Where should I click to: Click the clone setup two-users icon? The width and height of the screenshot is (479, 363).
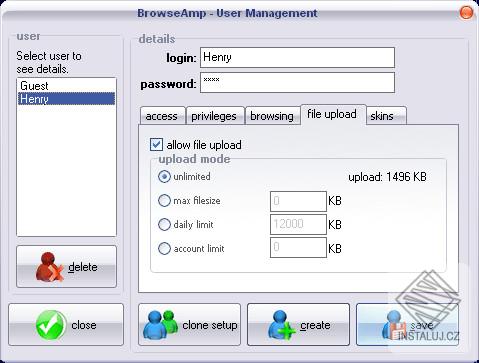point(161,324)
